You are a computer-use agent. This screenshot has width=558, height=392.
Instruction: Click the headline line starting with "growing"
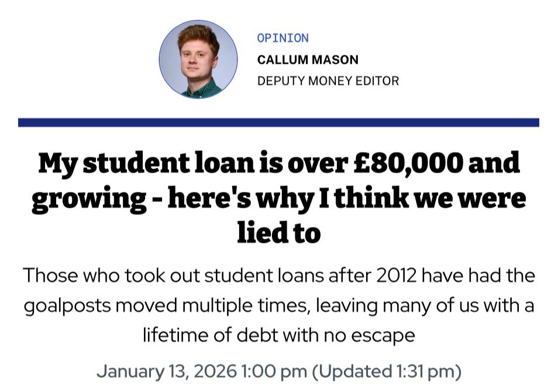point(278,199)
